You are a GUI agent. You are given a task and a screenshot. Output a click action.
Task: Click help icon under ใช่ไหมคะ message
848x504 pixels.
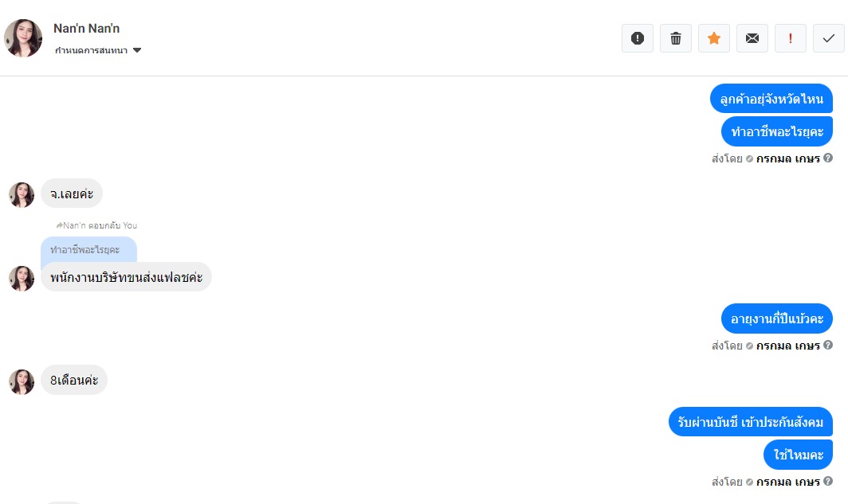click(x=828, y=482)
